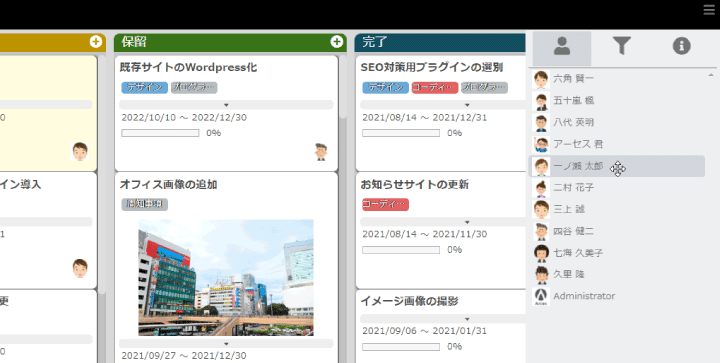
Task: Open the office building photo thumbnail
Action: tap(226, 277)
